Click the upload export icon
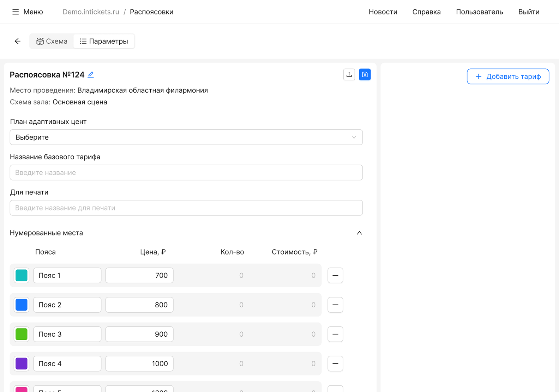 point(349,74)
